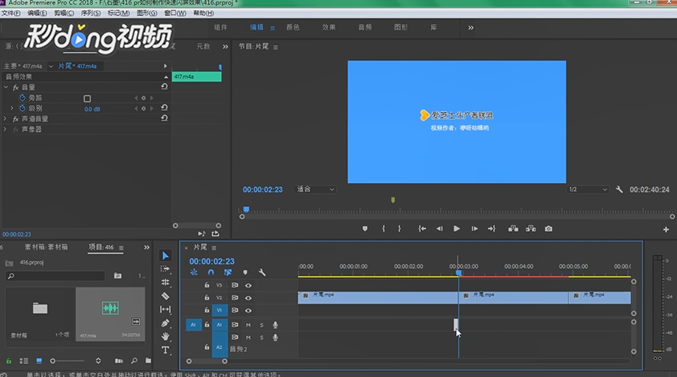The width and height of the screenshot is (677, 377).
Task: Expand channel volume effect
Action: (x=5, y=118)
